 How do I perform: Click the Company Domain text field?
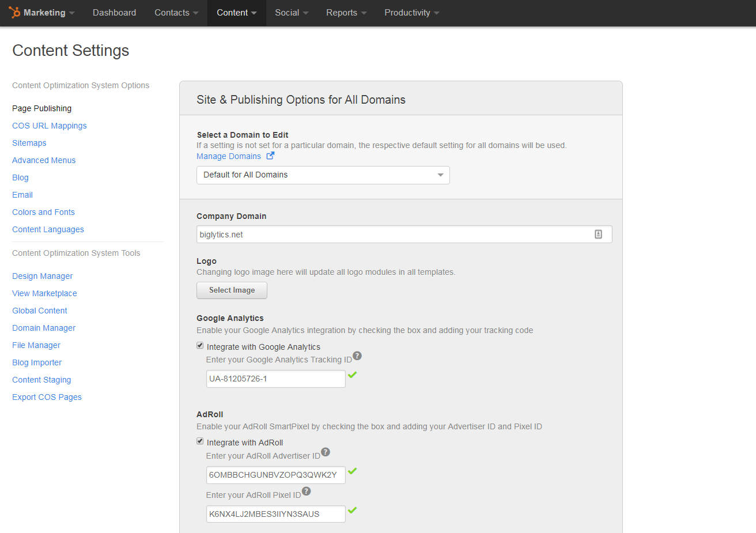pyautogui.click(x=392, y=235)
